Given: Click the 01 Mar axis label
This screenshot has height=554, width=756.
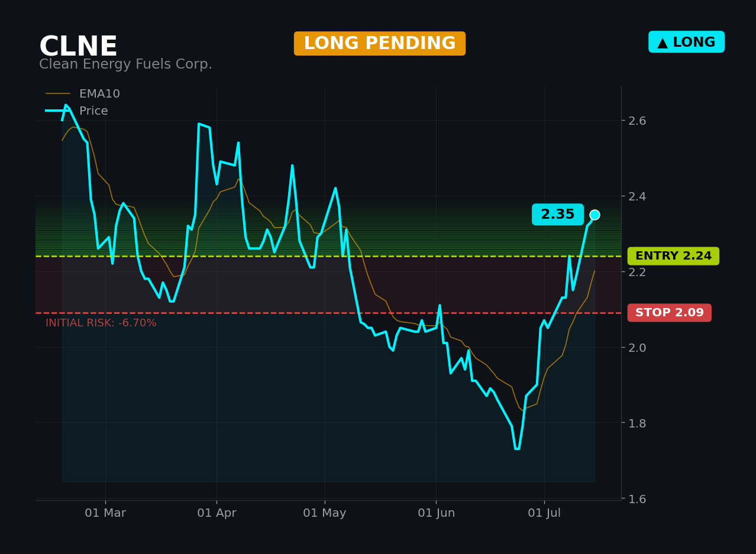Looking at the screenshot, I should pyautogui.click(x=105, y=513).
